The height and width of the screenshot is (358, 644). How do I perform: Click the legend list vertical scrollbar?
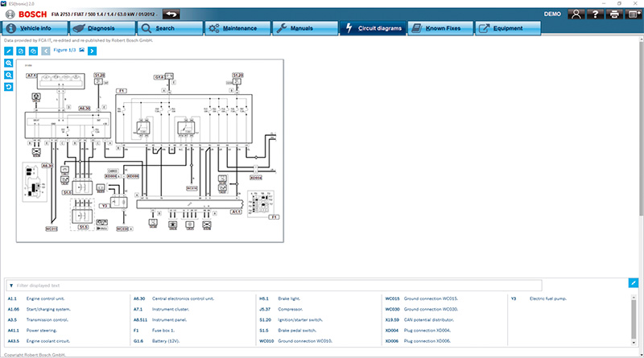634,319
